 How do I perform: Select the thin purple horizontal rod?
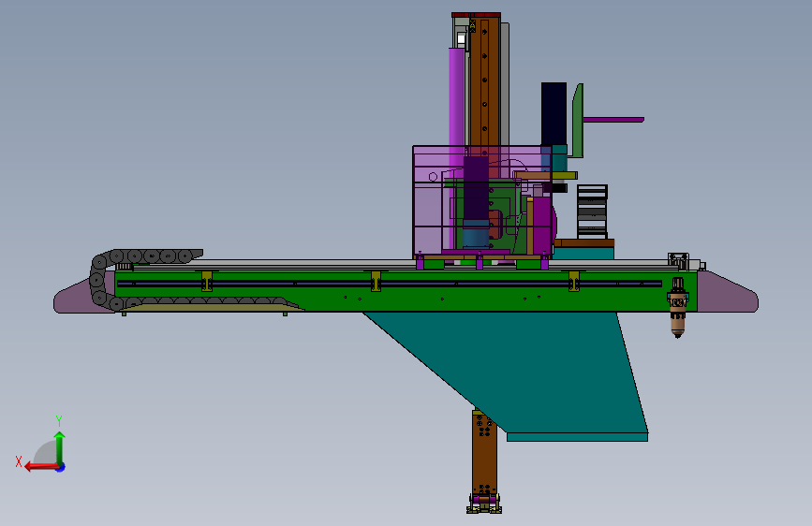pyautogui.click(x=613, y=120)
